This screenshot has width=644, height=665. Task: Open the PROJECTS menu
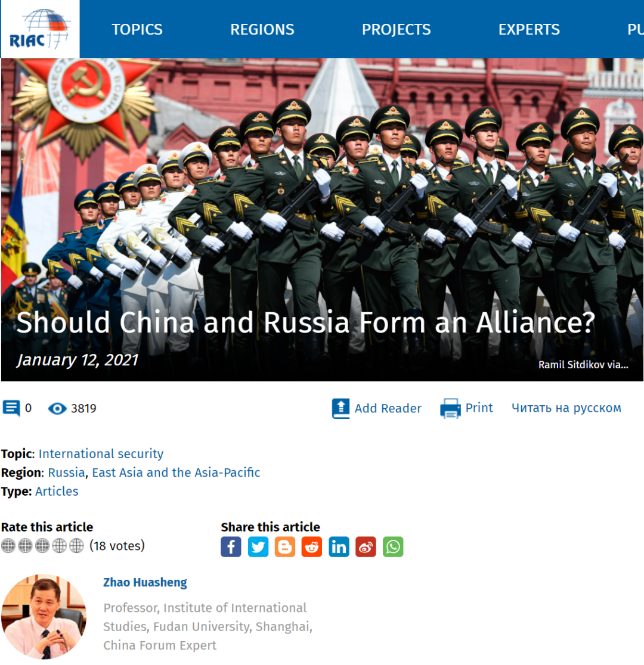(397, 29)
